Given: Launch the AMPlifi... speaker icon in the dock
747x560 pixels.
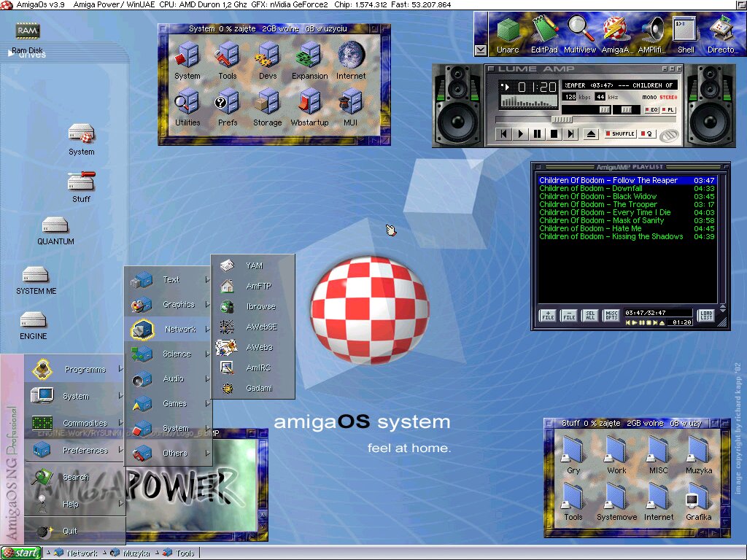Looking at the screenshot, I should coord(652,34).
